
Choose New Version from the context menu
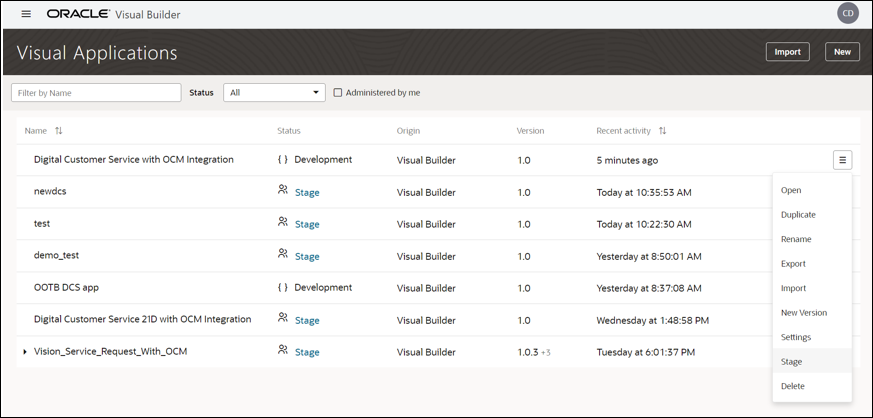(812, 313)
